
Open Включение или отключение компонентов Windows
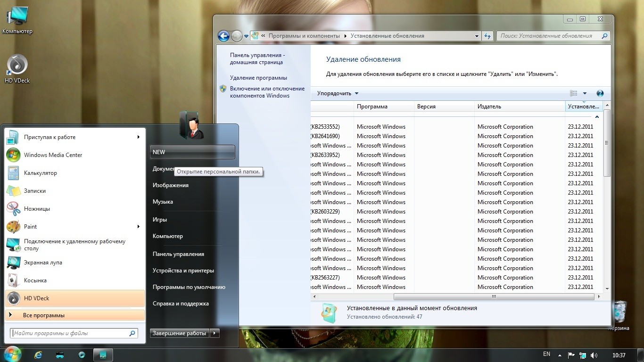pos(267,92)
